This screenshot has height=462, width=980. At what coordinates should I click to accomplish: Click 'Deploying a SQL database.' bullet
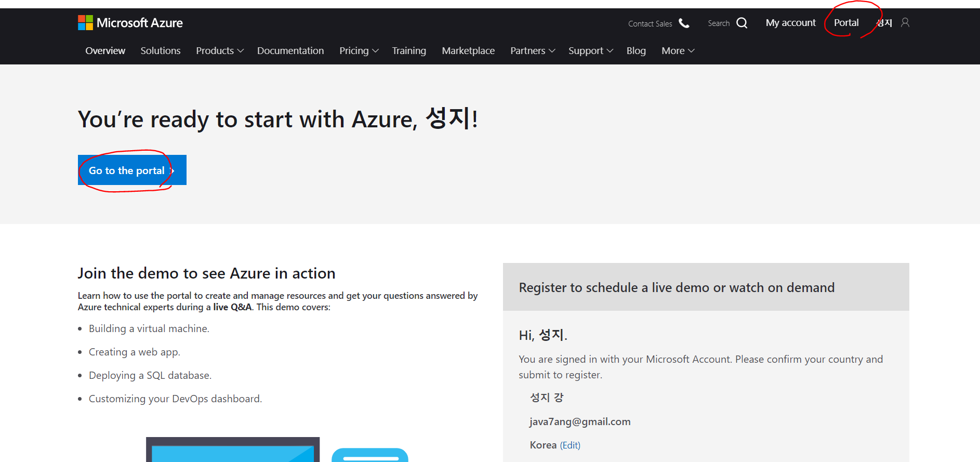150,375
